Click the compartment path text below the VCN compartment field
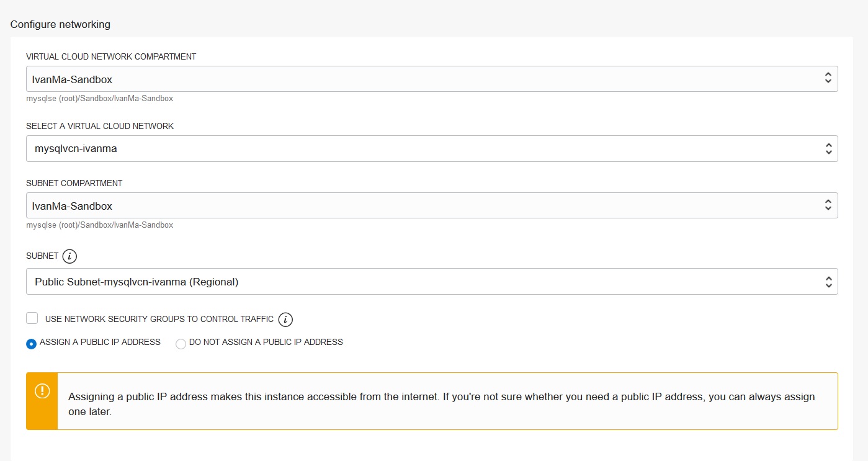 pyautogui.click(x=99, y=99)
